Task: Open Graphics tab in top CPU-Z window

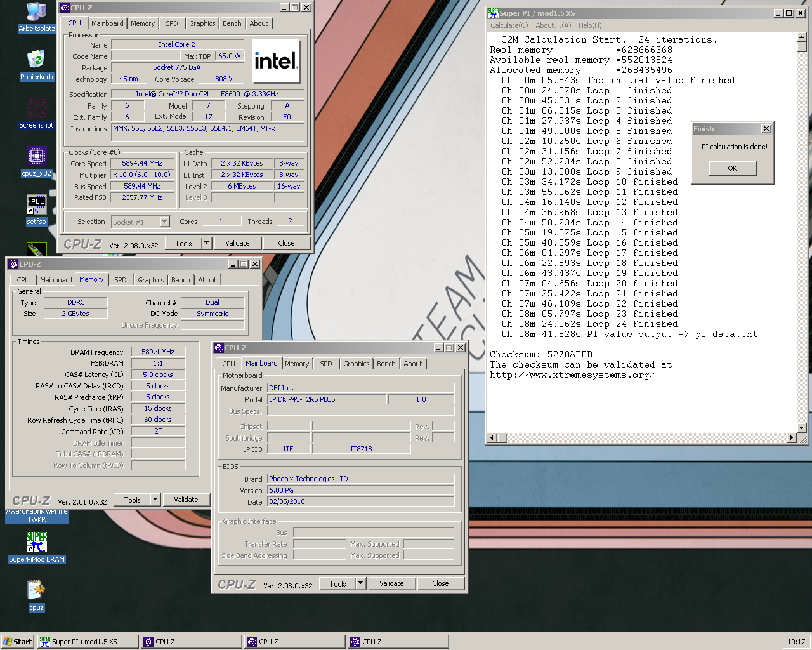Action: pos(202,23)
